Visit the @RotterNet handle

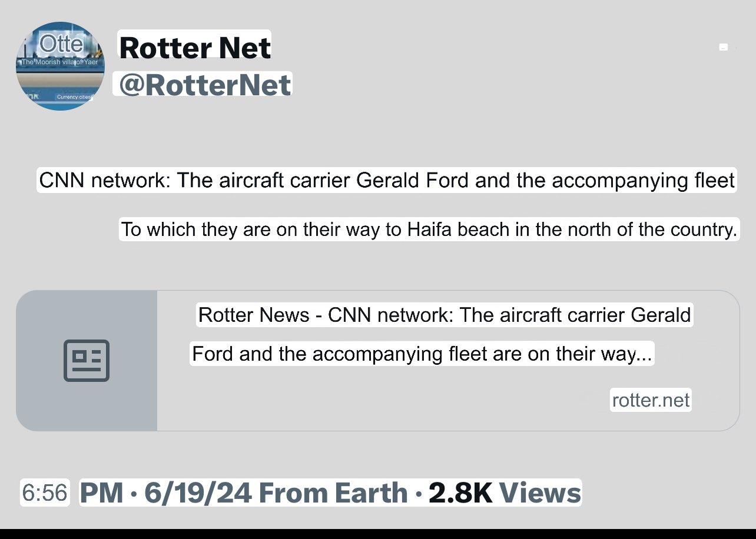(204, 84)
